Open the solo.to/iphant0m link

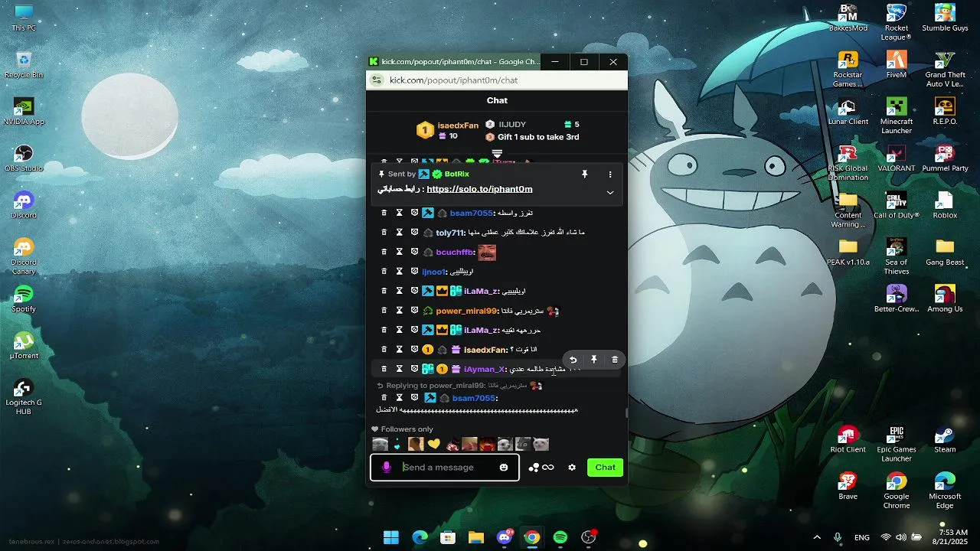point(479,189)
